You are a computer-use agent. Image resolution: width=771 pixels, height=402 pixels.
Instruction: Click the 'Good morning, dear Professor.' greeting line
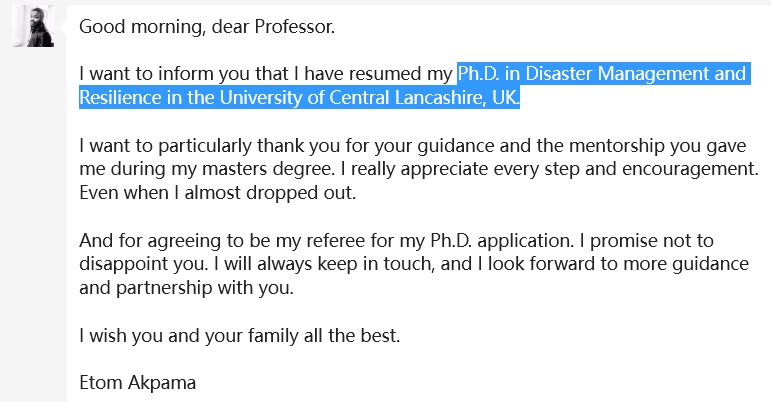click(x=207, y=27)
